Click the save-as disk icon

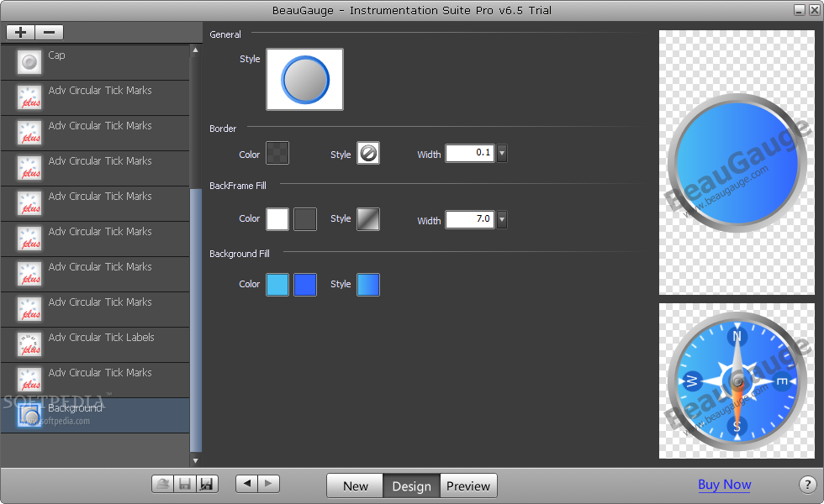pyautogui.click(x=207, y=484)
